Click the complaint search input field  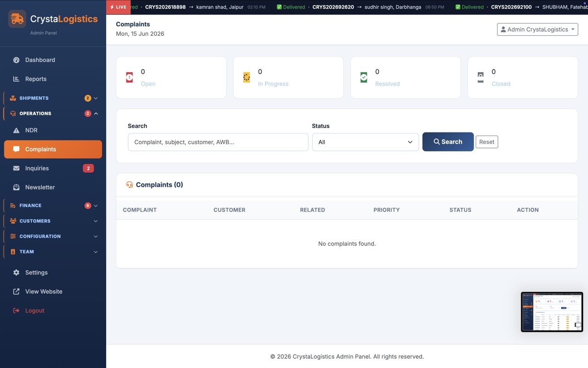[218, 142]
